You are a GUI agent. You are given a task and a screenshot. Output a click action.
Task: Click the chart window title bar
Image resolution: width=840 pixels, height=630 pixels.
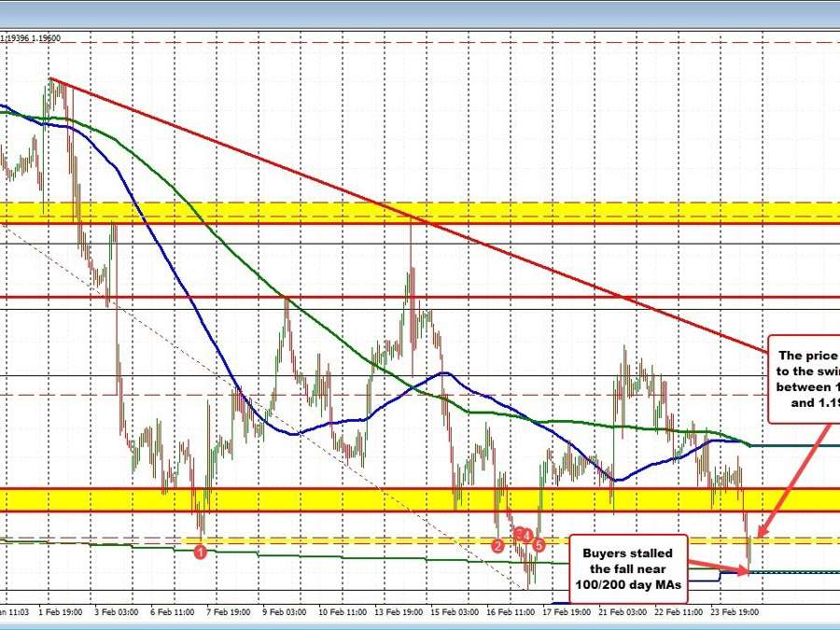click(x=420, y=13)
